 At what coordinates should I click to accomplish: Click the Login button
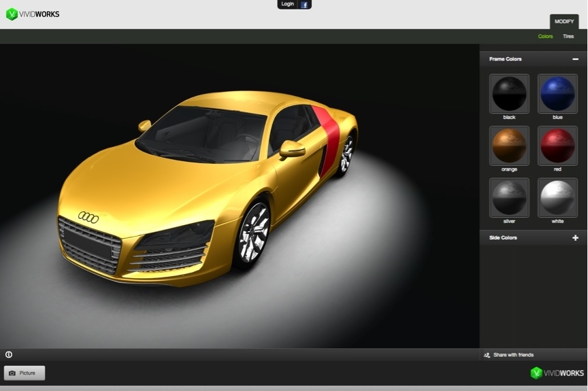click(288, 4)
